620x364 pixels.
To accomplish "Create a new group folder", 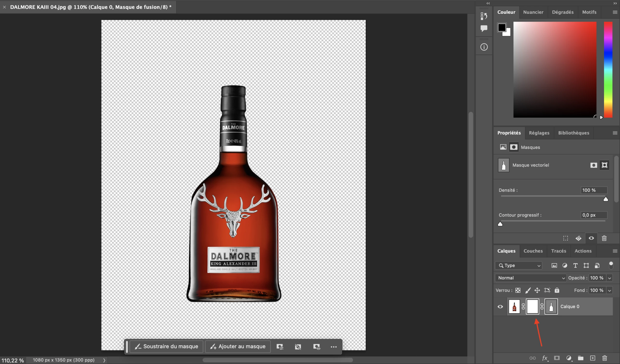I will 580,358.
